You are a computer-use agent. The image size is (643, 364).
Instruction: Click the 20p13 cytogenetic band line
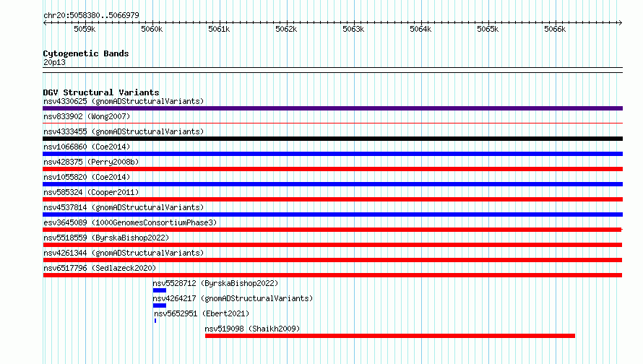click(332, 70)
